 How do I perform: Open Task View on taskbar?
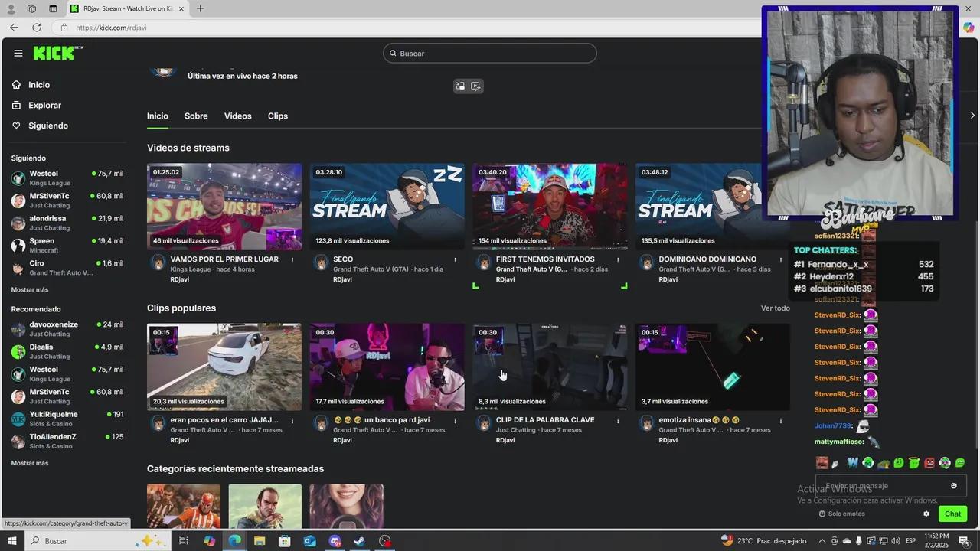coord(184,541)
